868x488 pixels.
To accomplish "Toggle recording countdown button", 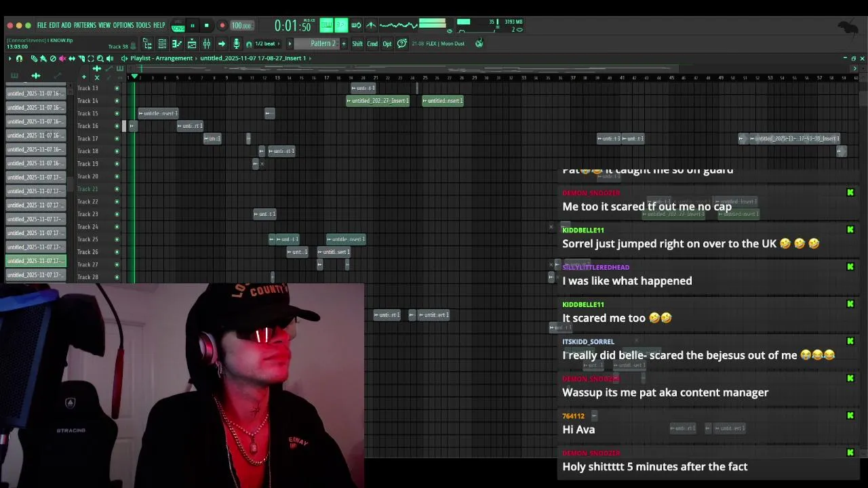I will [341, 25].
